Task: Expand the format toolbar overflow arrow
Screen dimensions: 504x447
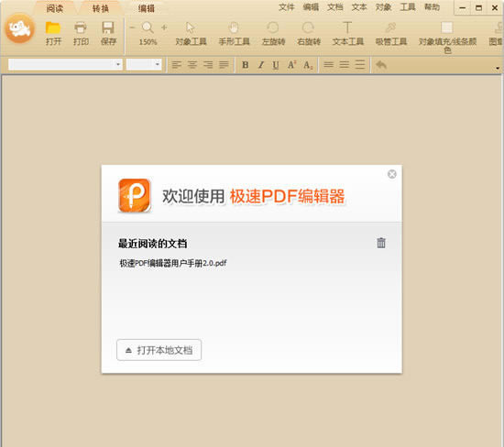Action: coord(498,68)
